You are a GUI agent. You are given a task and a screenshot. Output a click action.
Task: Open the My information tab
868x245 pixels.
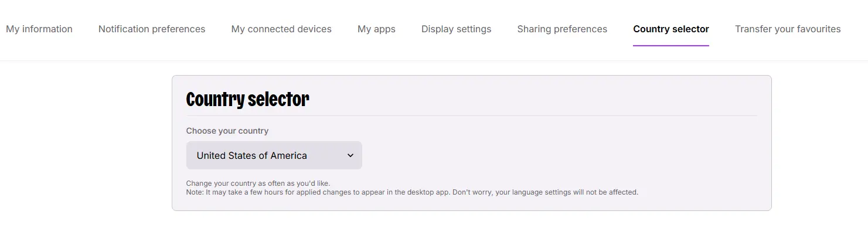click(39, 29)
